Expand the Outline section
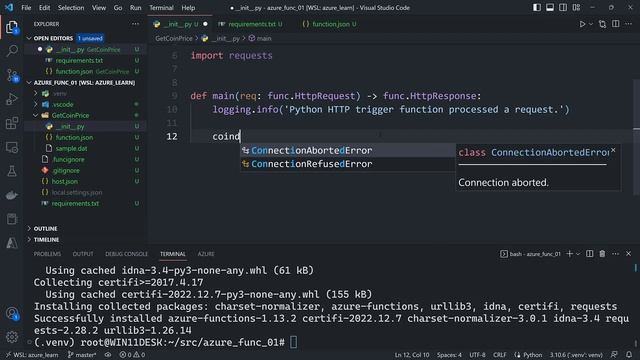The width and height of the screenshot is (640, 360). point(45,229)
